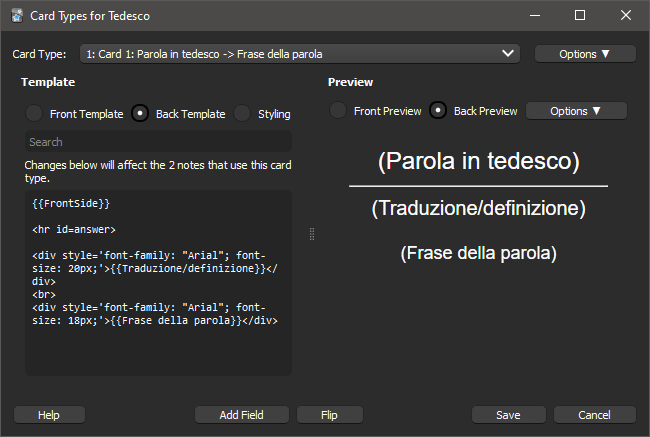Choose the Back Preview radio button

pyautogui.click(x=438, y=111)
